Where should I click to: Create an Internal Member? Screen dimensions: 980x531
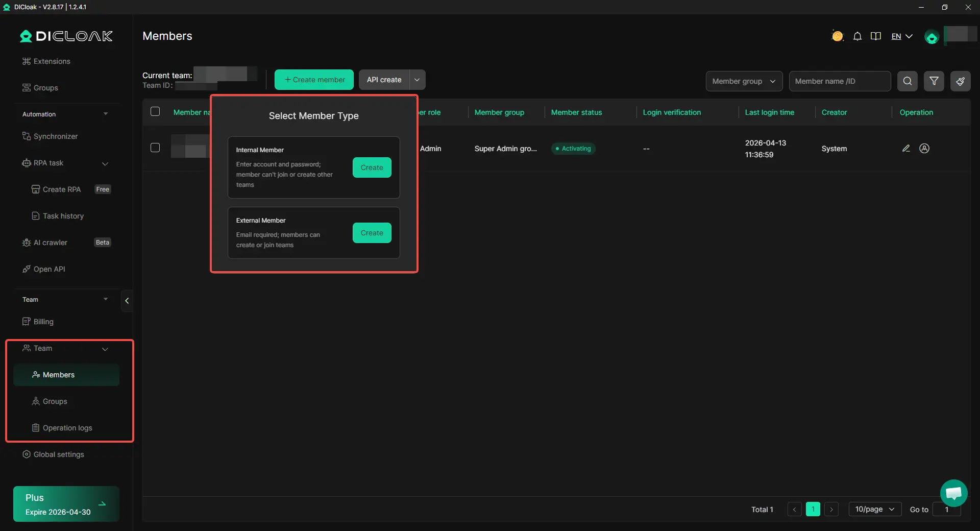[372, 167]
